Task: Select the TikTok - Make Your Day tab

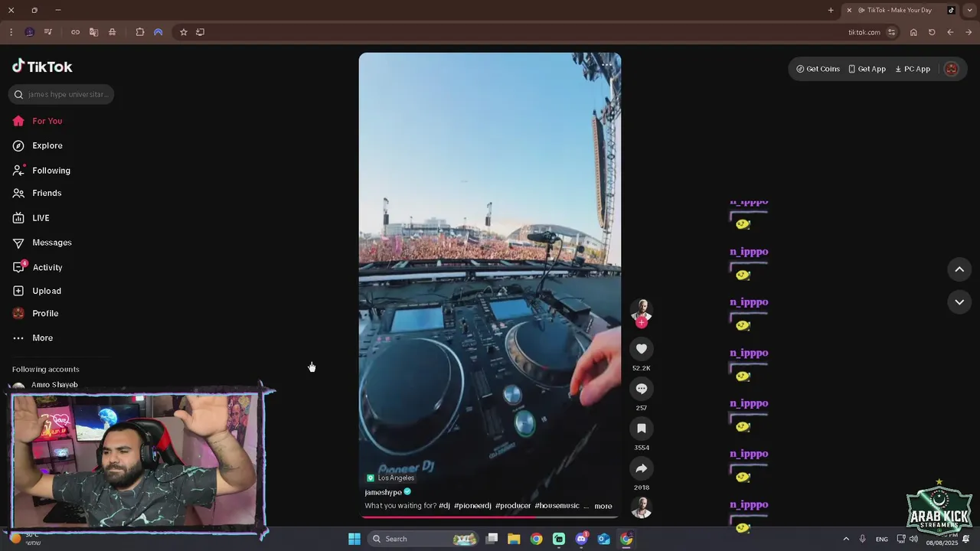Action: click(x=900, y=10)
